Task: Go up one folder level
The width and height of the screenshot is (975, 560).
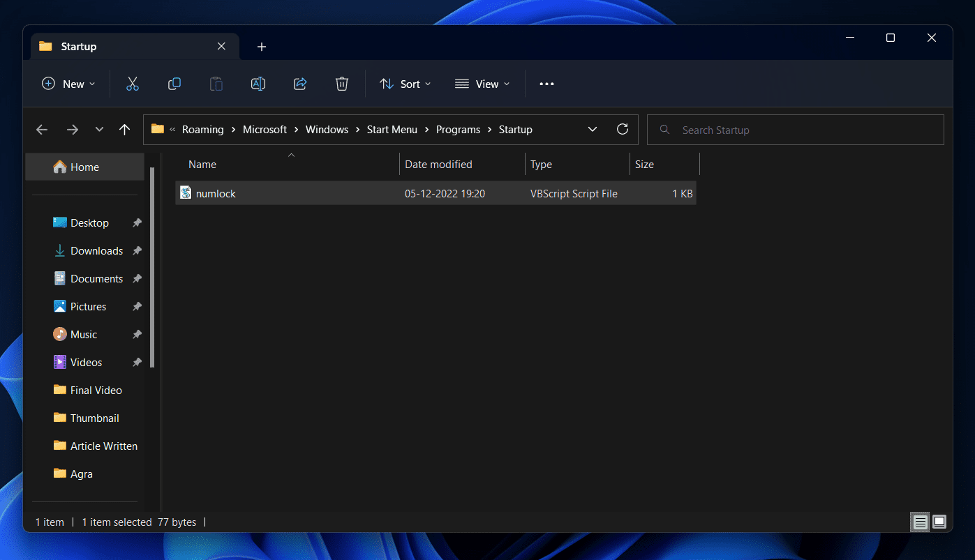Action: 125,130
